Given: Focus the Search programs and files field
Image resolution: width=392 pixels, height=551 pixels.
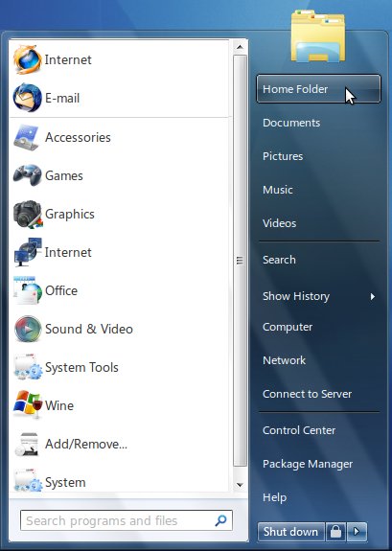Looking at the screenshot, I should 127,520.
